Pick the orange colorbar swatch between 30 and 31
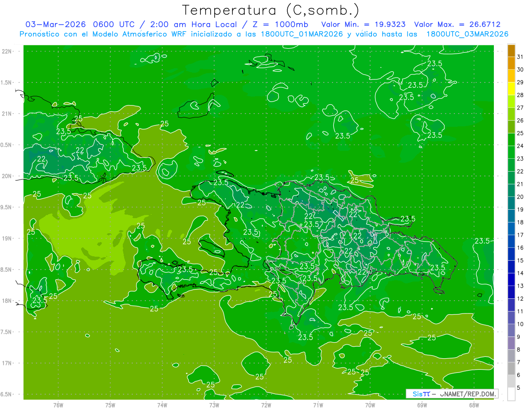Image resolution: width=532 pixels, height=411 pixels. (512, 63)
